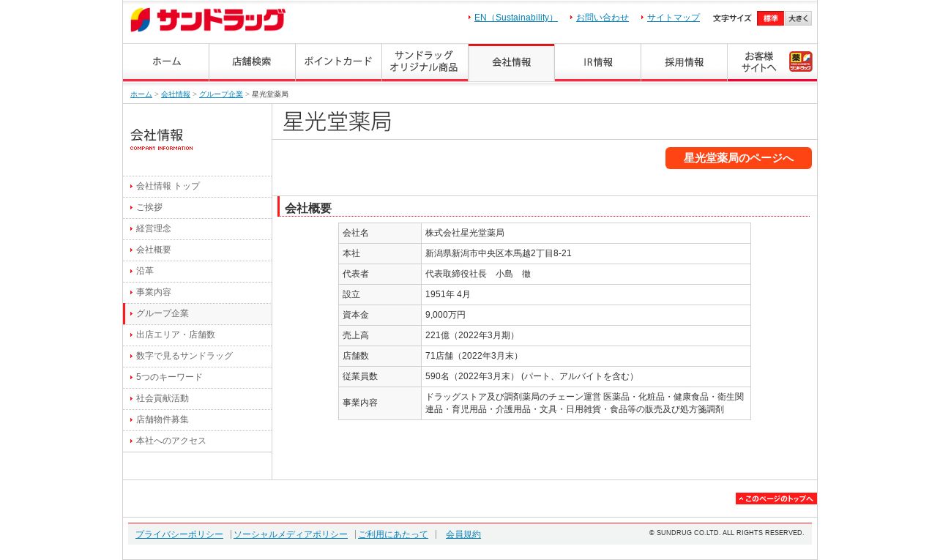The width and height of the screenshot is (940, 560).
Task: Open 数字で見るサンドラッグ in the sidebar
Action: 198,356
